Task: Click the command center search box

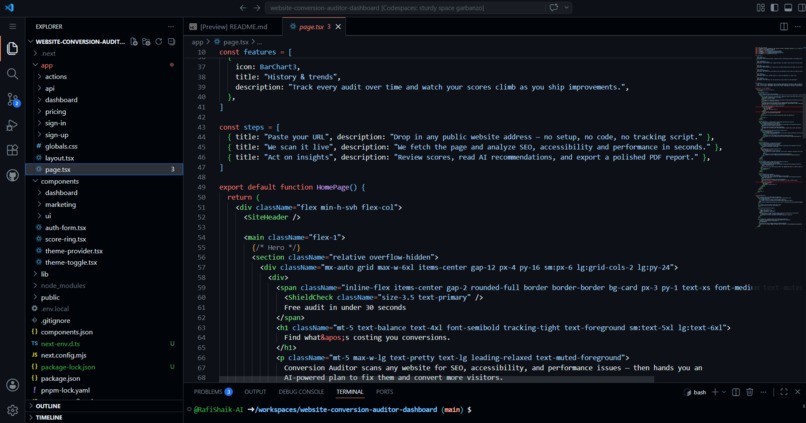Action: point(405,8)
